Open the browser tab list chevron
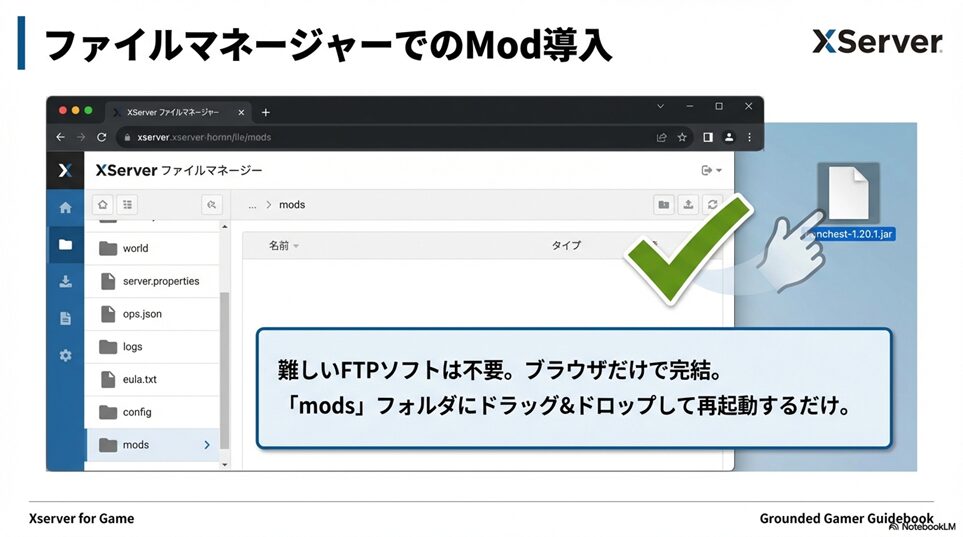The width and height of the screenshot is (963, 537). tap(661, 106)
